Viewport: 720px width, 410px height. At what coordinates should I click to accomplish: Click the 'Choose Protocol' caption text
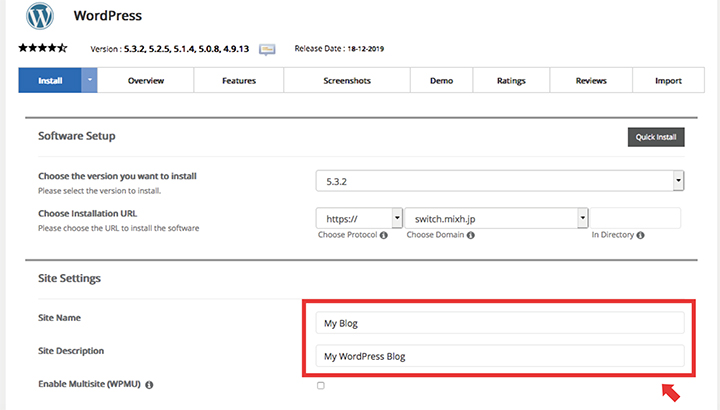348,235
